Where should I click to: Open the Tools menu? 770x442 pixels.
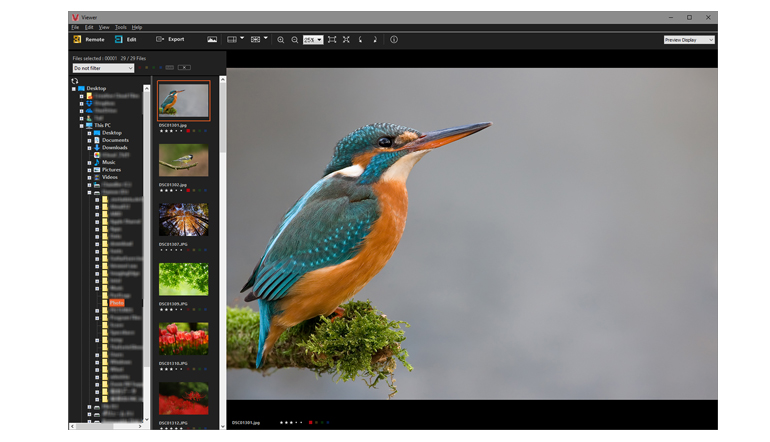pos(120,27)
